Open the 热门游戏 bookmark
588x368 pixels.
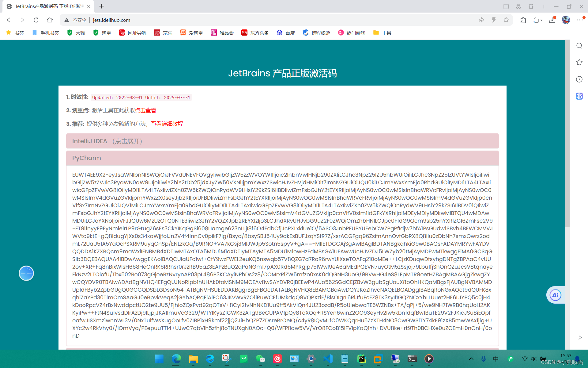[x=352, y=33]
